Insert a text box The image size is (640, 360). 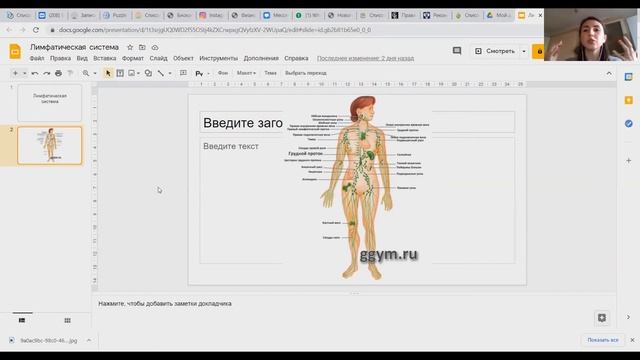[x=120, y=73]
